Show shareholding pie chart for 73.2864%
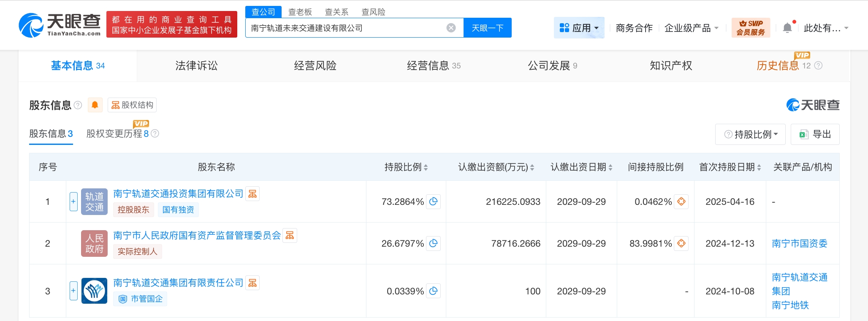Image resolution: width=868 pixels, height=321 pixels. coord(433,201)
